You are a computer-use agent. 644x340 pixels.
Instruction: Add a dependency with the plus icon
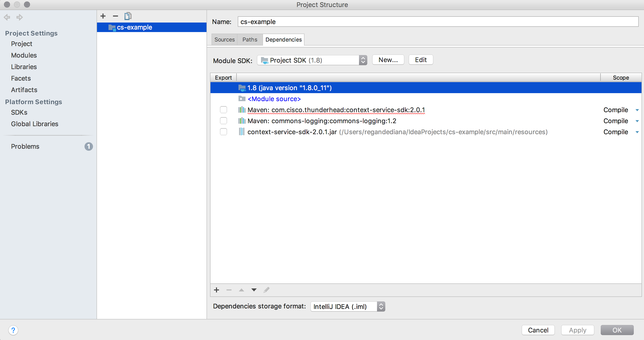coord(216,290)
